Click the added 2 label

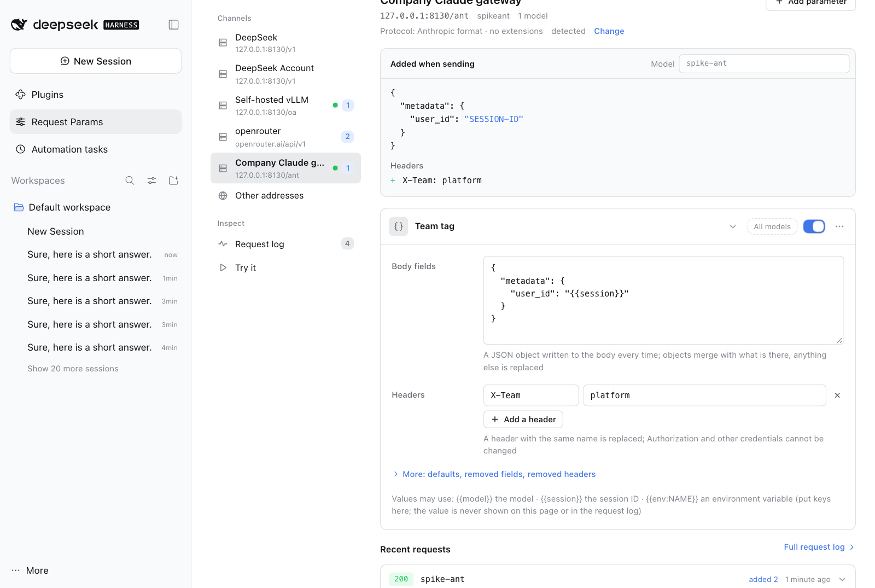(x=763, y=579)
